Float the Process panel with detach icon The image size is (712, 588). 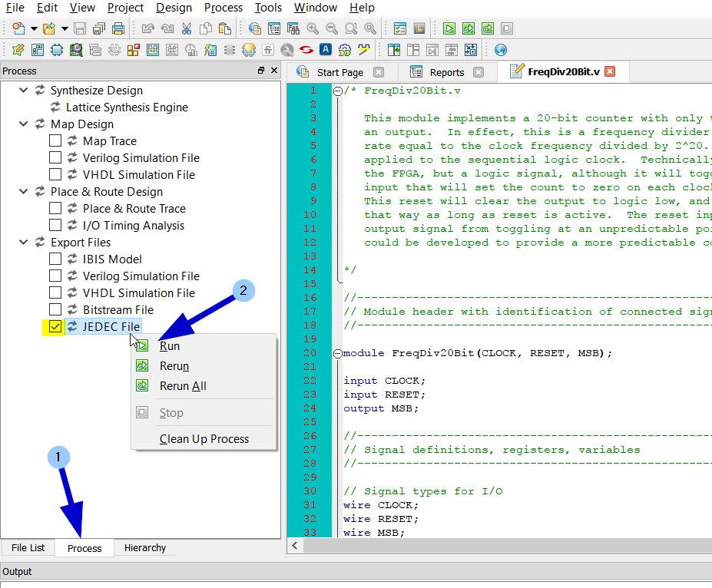[x=261, y=71]
